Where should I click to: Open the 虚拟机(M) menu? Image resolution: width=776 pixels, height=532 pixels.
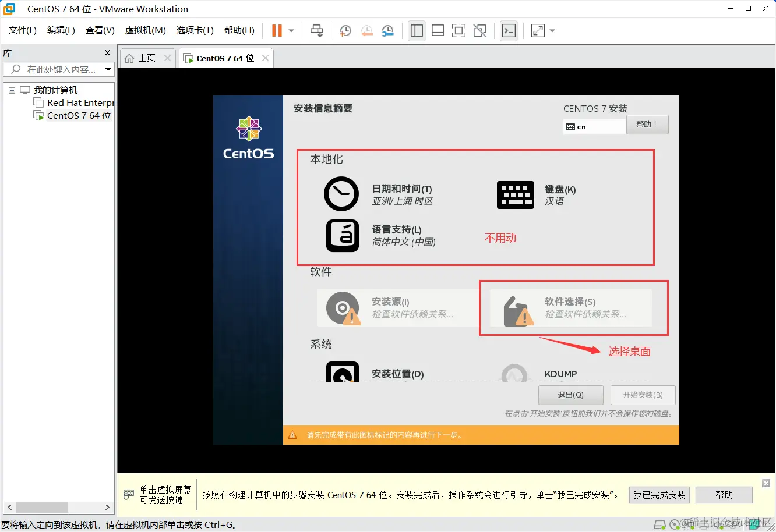[146, 30]
